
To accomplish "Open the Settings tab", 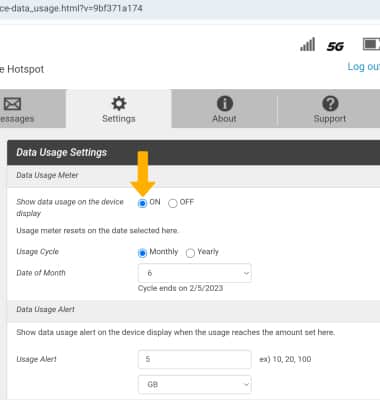I will pyautogui.click(x=119, y=109).
